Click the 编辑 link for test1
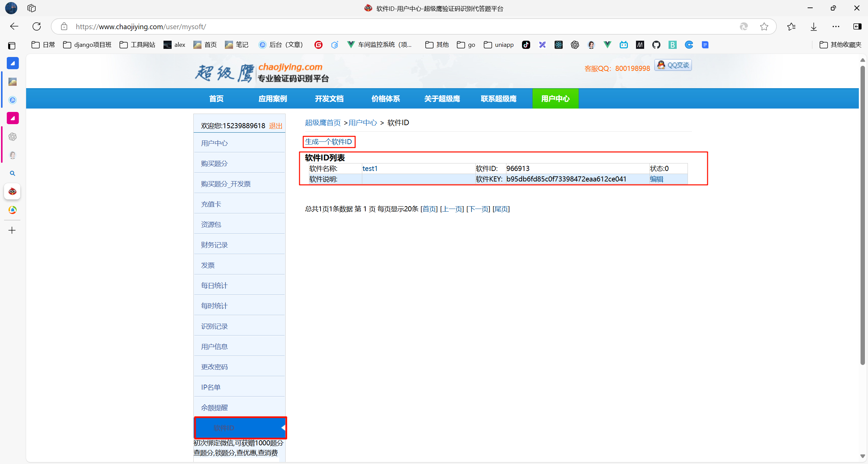868x464 pixels. [x=656, y=179]
